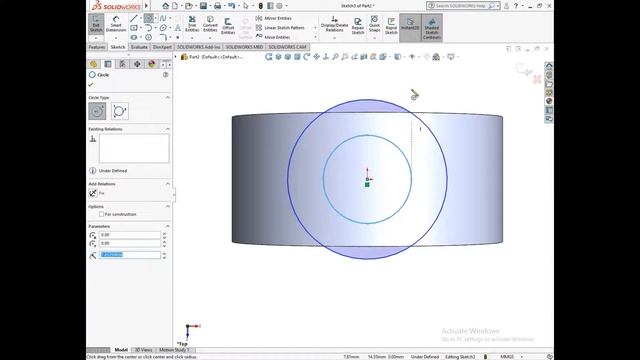This screenshot has width=640, height=360.
Task: Open the FeatureManager design tree tab
Action: pos(93,64)
